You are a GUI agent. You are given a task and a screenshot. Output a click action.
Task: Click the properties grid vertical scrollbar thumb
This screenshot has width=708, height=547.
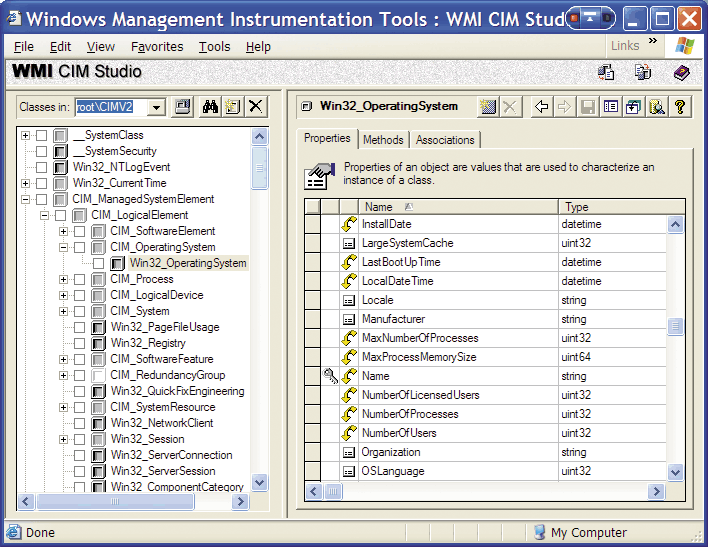(x=675, y=326)
